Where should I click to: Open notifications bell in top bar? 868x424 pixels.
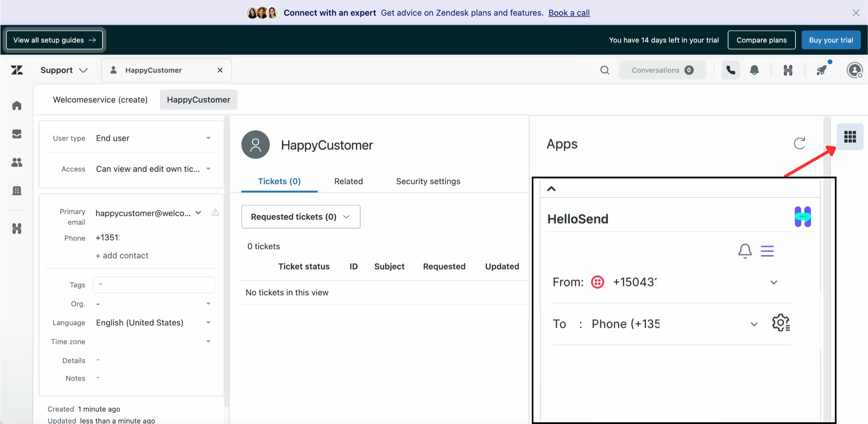[754, 70]
